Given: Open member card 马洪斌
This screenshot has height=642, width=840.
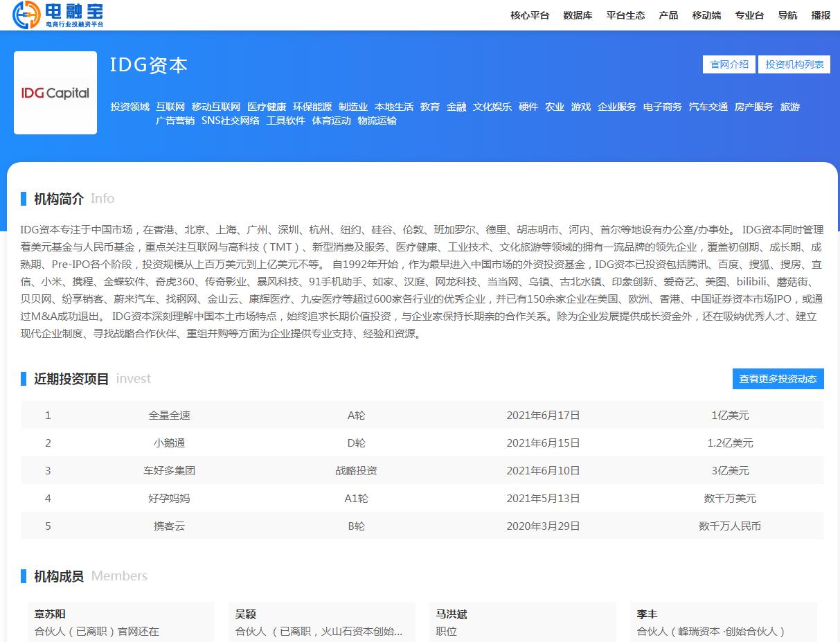Looking at the screenshot, I should [523, 622].
